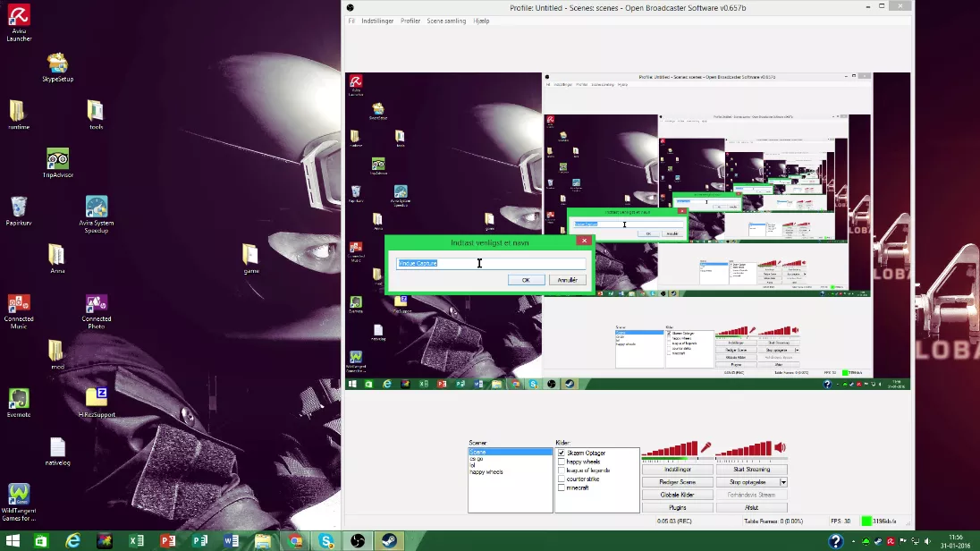The image size is (980, 551).
Task: Select the Evernote desktop icon
Action: point(18,403)
